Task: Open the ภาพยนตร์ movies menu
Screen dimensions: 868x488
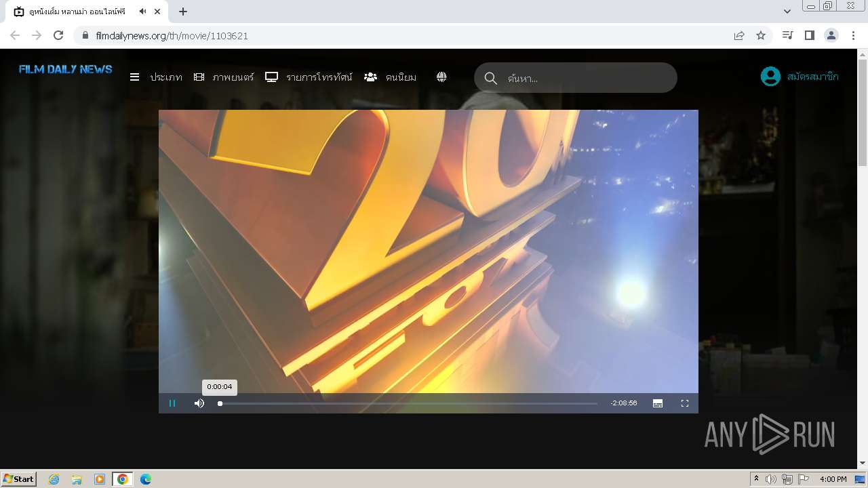Action: 224,77
